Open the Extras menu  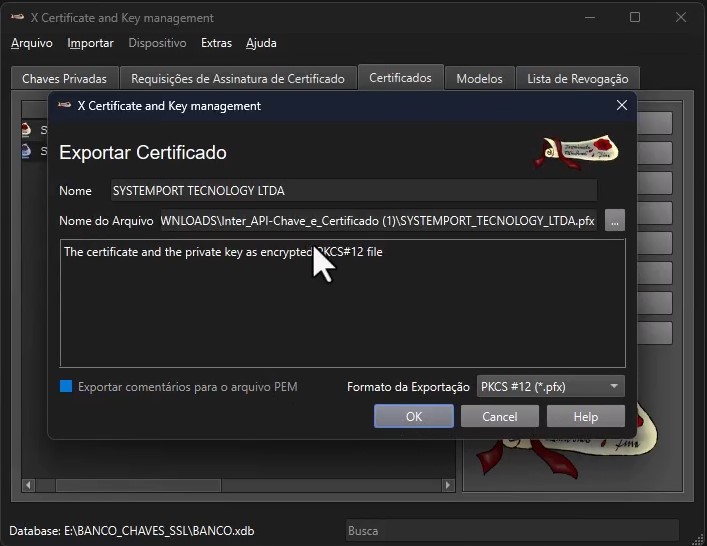click(216, 43)
